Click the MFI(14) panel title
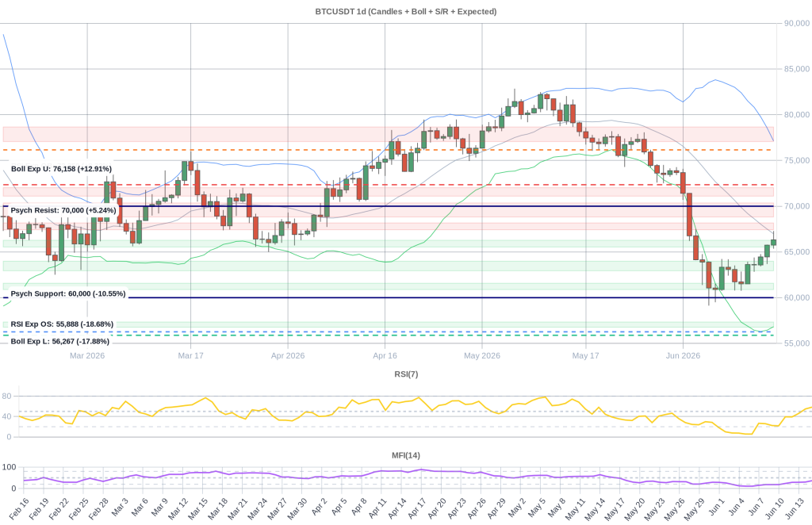This screenshot has height=525, width=812. [x=406, y=456]
